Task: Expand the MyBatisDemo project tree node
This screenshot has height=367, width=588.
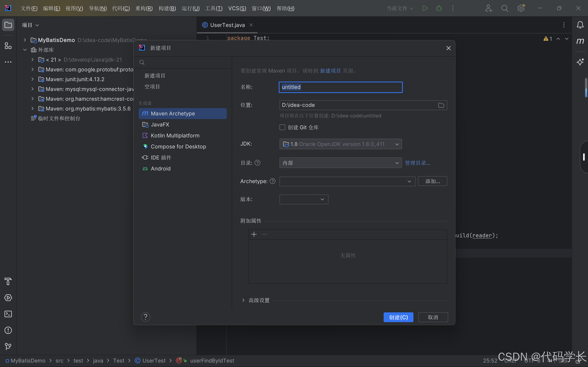Action: [x=25, y=40]
